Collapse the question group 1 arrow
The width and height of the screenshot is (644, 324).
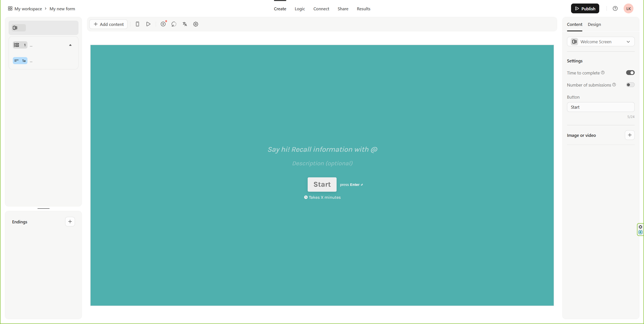pos(70,45)
